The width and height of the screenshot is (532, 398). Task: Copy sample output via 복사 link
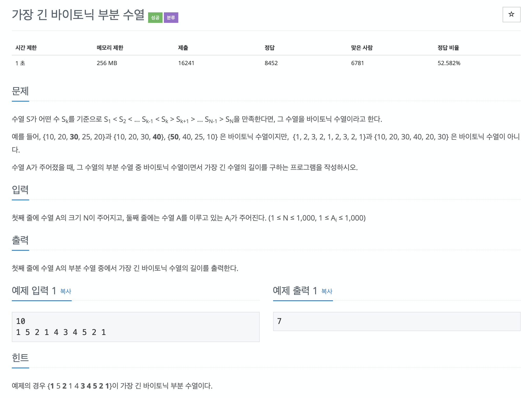click(327, 291)
